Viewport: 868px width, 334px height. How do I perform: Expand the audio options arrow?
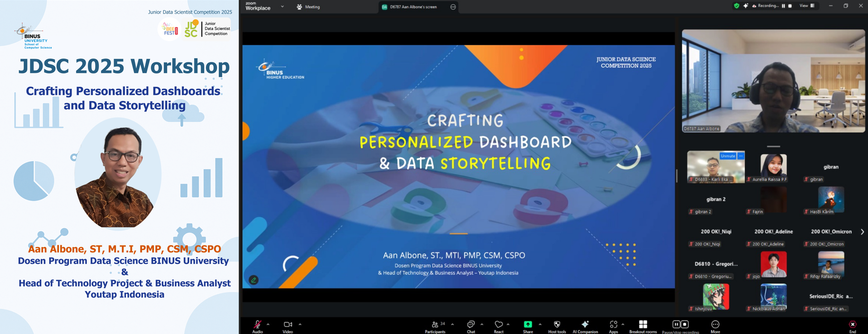[x=268, y=324]
